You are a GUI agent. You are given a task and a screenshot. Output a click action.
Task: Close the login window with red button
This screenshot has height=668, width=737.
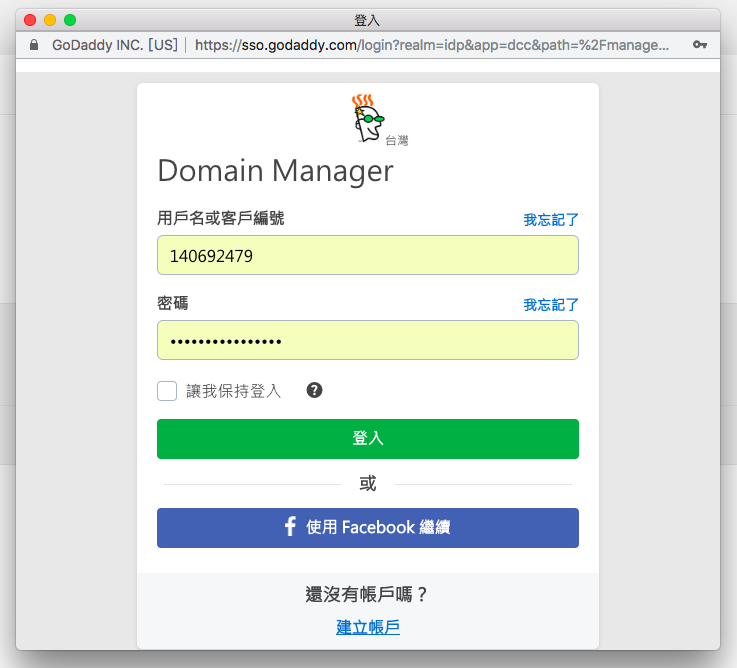(x=30, y=20)
